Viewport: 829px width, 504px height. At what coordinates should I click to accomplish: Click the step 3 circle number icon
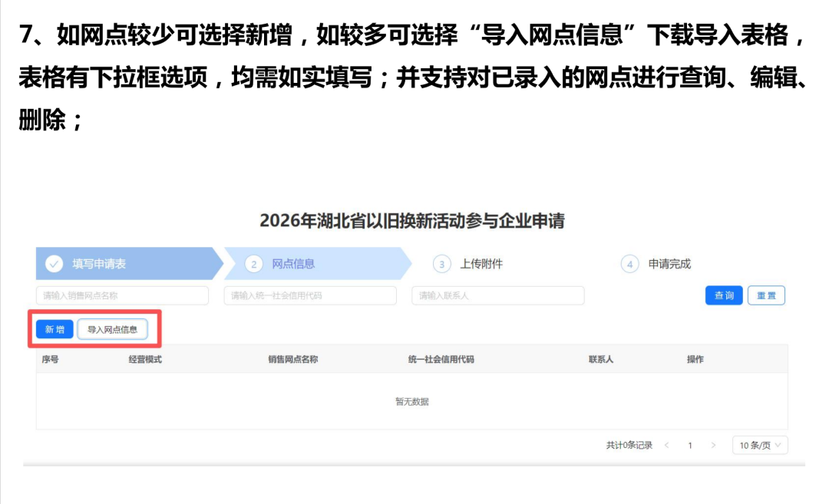(x=441, y=264)
